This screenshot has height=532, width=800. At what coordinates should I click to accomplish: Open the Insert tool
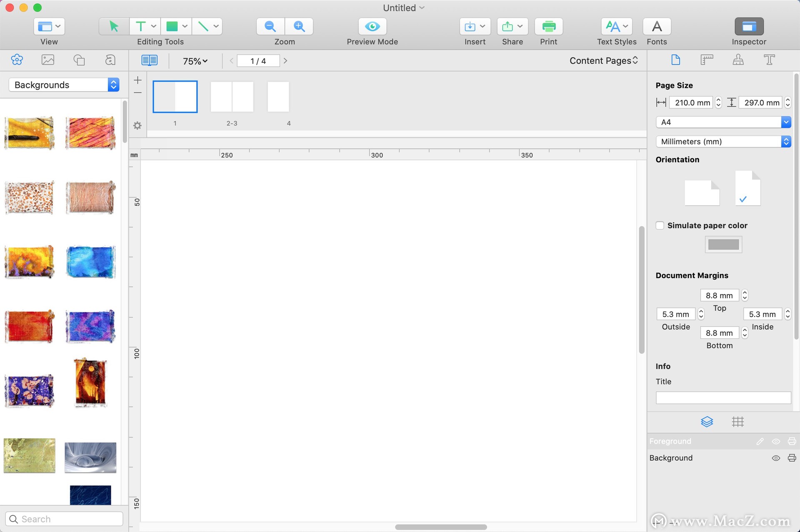[475, 26]
